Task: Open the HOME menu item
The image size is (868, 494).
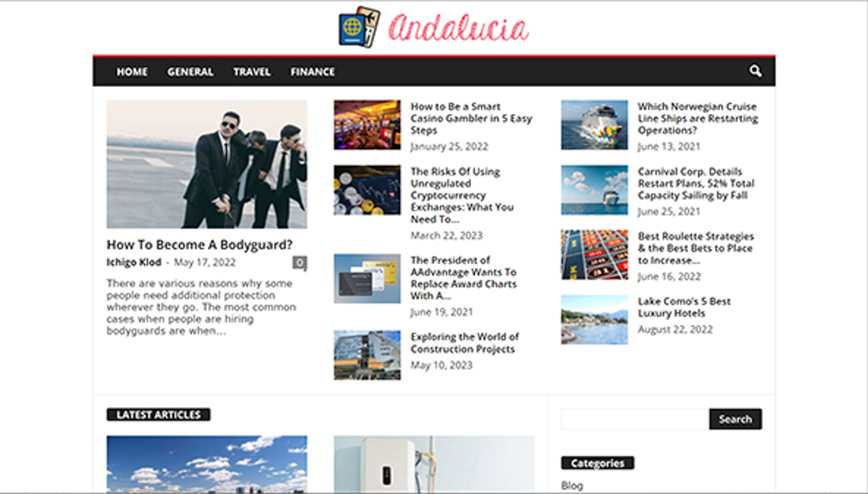Action: [132, 72]
